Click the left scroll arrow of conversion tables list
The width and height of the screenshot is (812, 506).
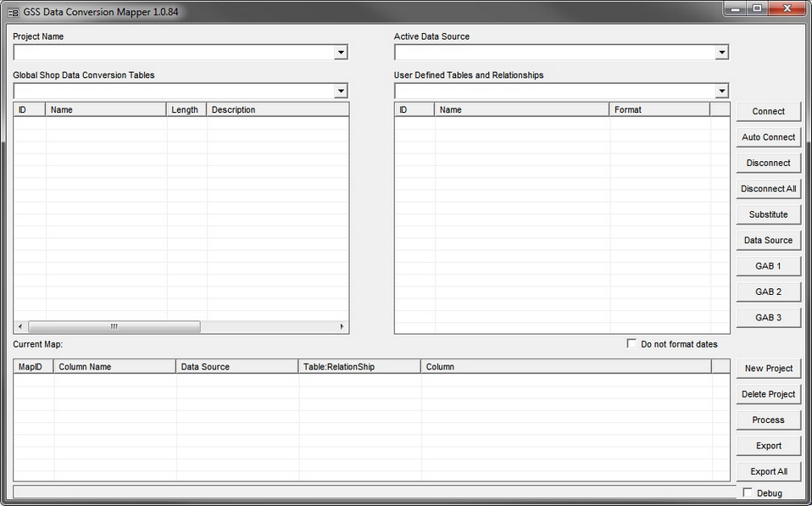point(20,327)
